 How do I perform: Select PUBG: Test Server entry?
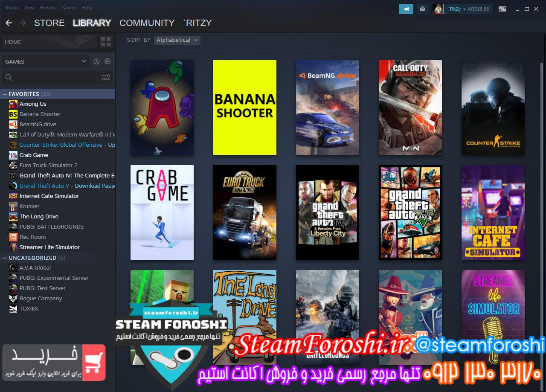58,288
